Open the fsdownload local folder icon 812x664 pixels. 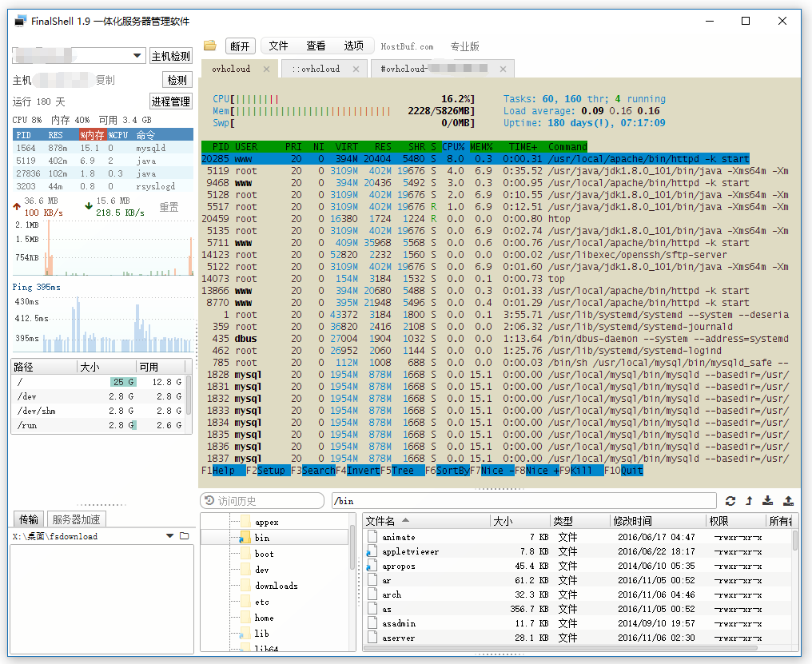tap(185, 536)
